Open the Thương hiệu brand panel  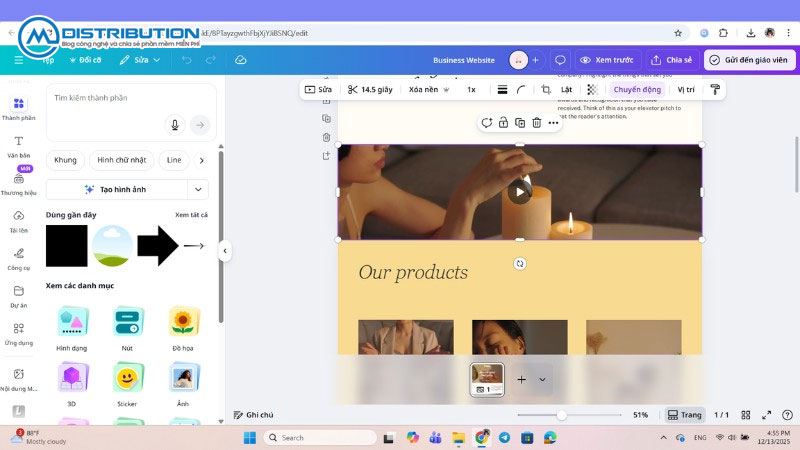click(19, 184)
